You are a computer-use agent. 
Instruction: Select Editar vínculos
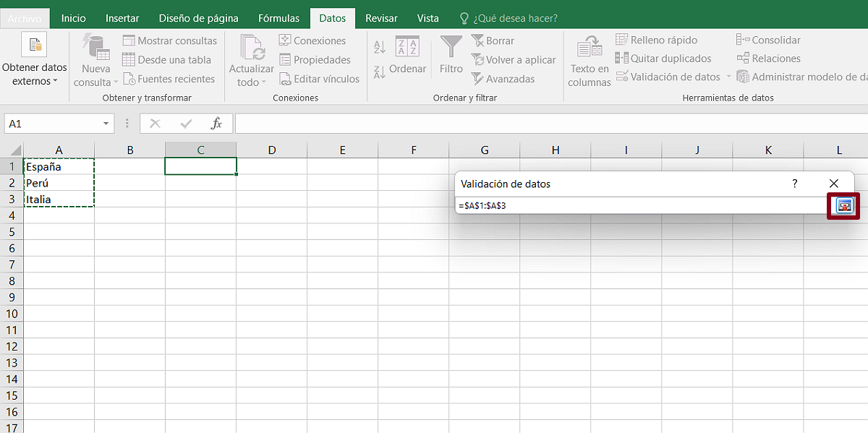coord(318,79)
